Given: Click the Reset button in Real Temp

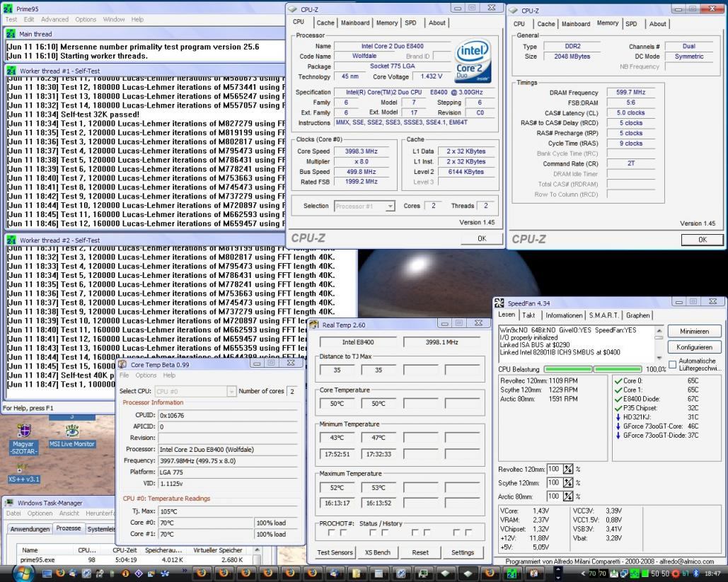Looking at the screenshot, I should (x=420, y=552).
